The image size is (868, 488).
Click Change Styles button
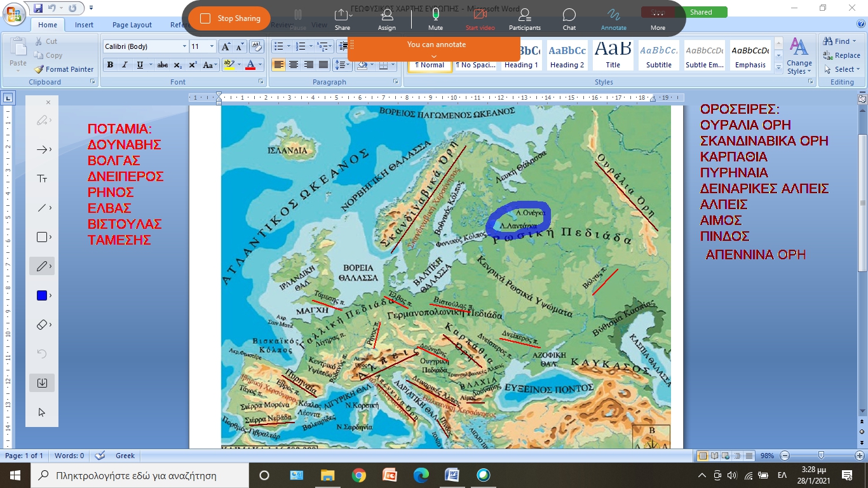point(799,56)
